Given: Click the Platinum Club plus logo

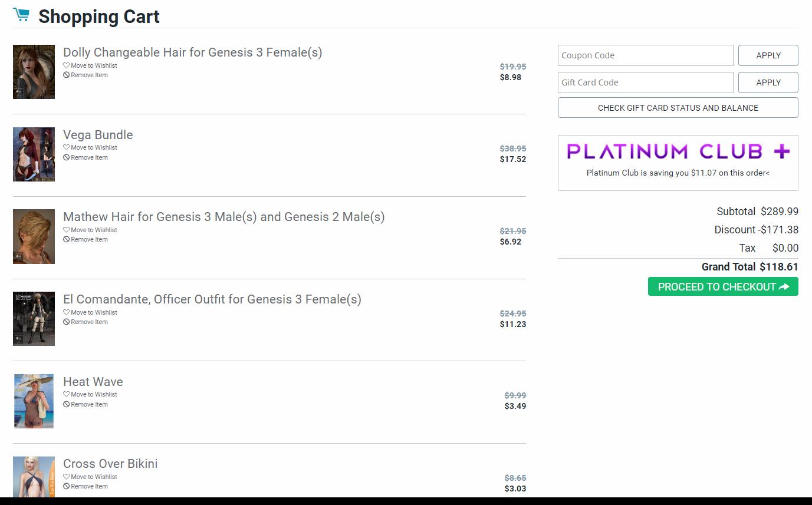Looking at the screenshot, I should click(678, 151).
